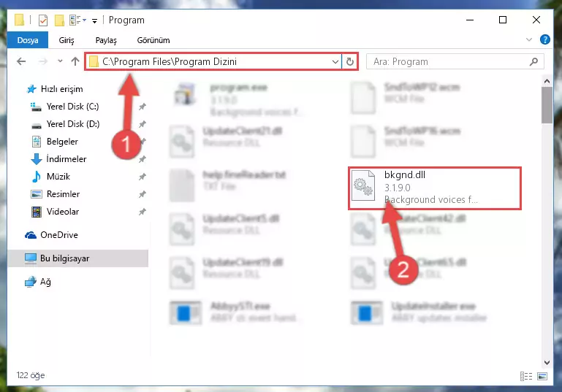
Task: Expand the ribbon with the chevron
Action: [x=528, y=39]
